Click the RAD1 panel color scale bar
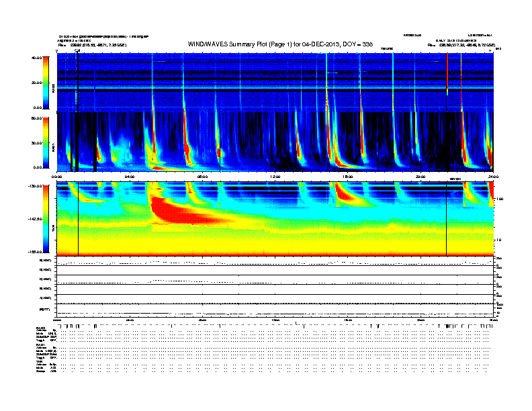Viewport: 532px width, 411px height. tap(46, 142)
